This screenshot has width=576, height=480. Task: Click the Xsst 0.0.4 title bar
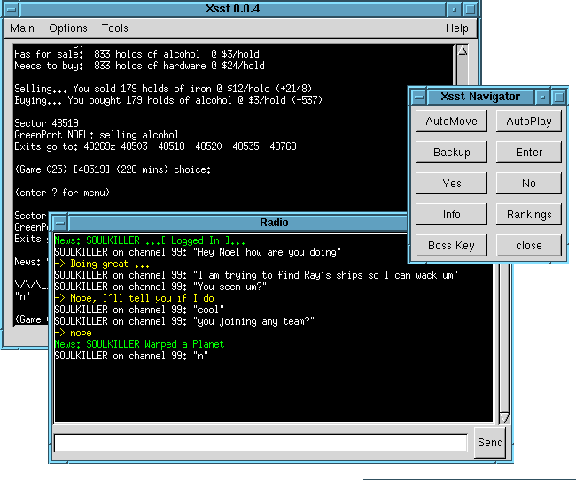233,9
